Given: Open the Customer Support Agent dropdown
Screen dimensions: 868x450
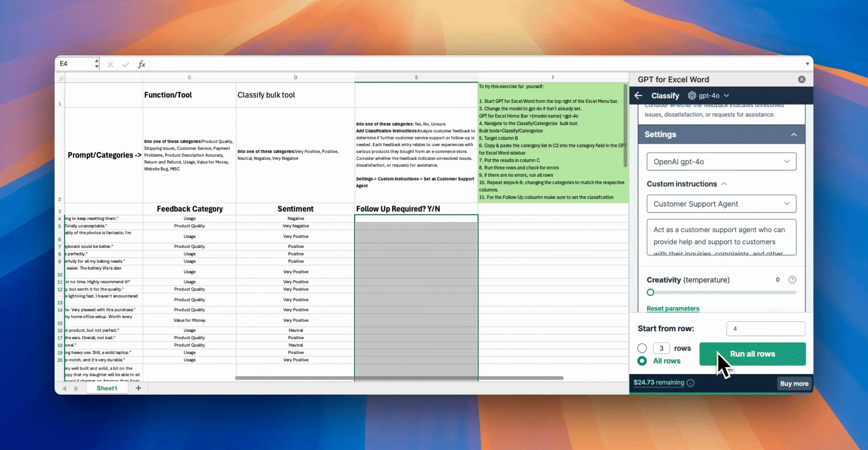Looking at the screenshot, I should click(x=721, y=204).
